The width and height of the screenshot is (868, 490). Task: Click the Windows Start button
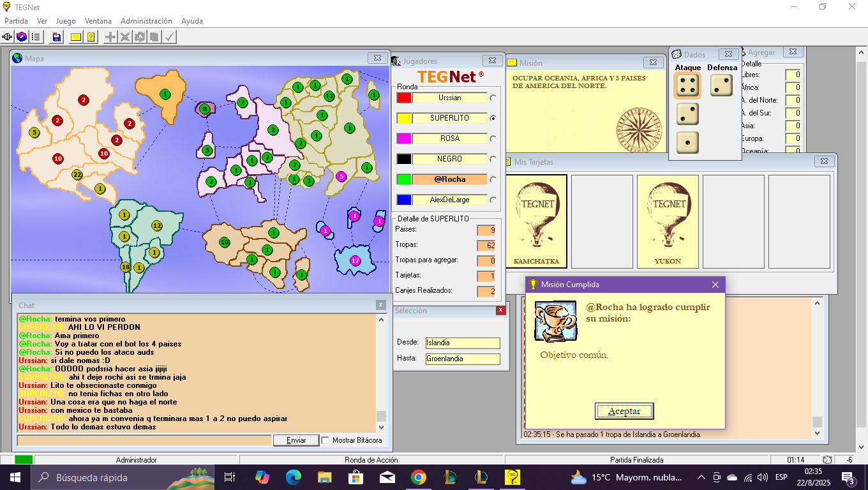(15, 477)
